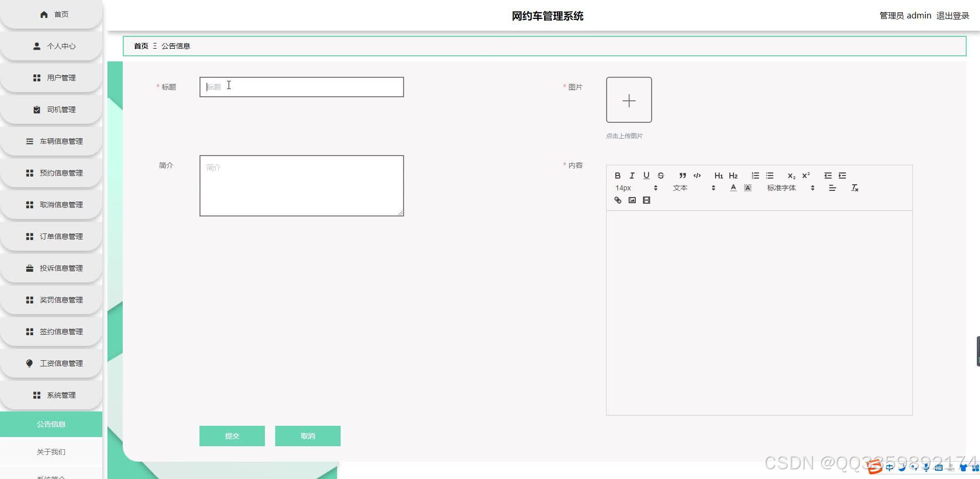The width and height of the screenshot is (980, 479).
Task: Create an ordered numbered list
Action: tap(755, 176)
